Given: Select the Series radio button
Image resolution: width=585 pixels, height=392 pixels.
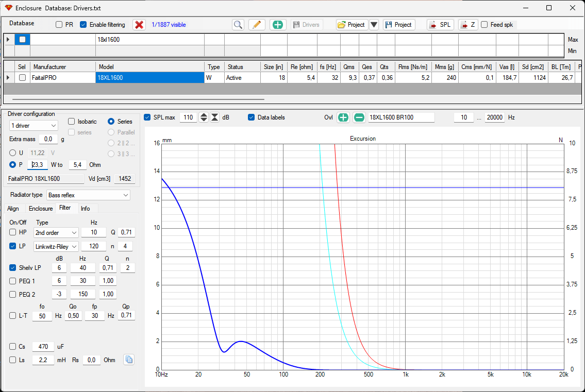Looking at the screenshot, I should (x=111, y=122).
